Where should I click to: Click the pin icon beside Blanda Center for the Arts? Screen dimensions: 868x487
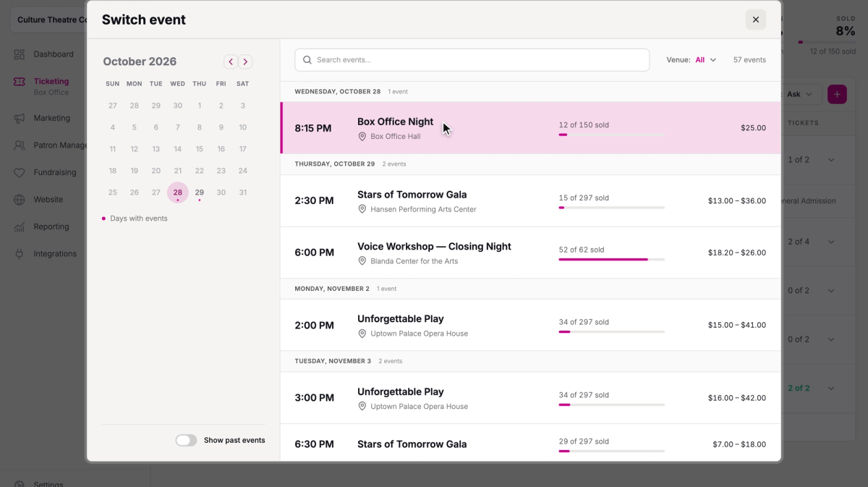[x=362, y=261]
